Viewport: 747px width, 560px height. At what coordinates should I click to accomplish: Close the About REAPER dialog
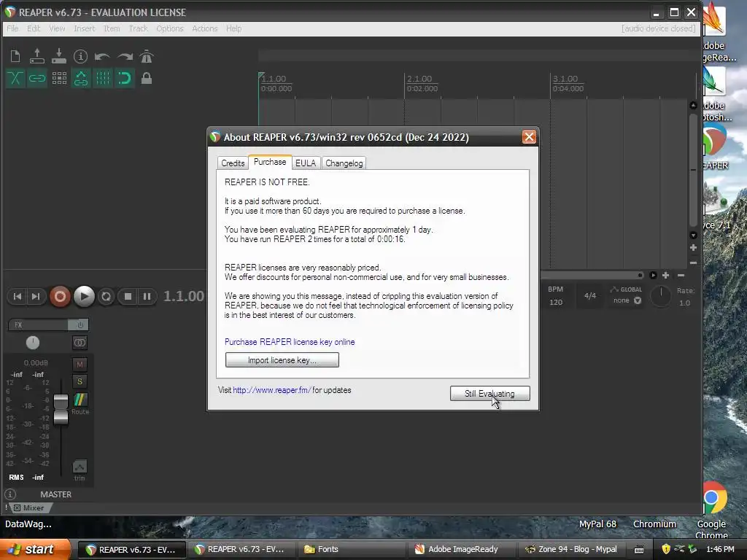(529, 137)
